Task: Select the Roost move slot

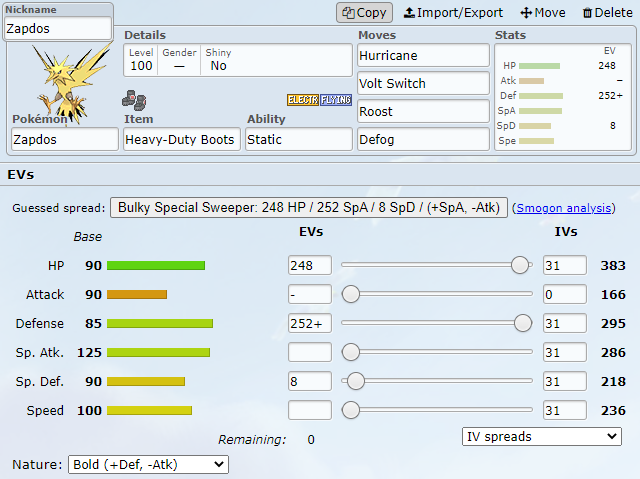Action: [423, 111]
